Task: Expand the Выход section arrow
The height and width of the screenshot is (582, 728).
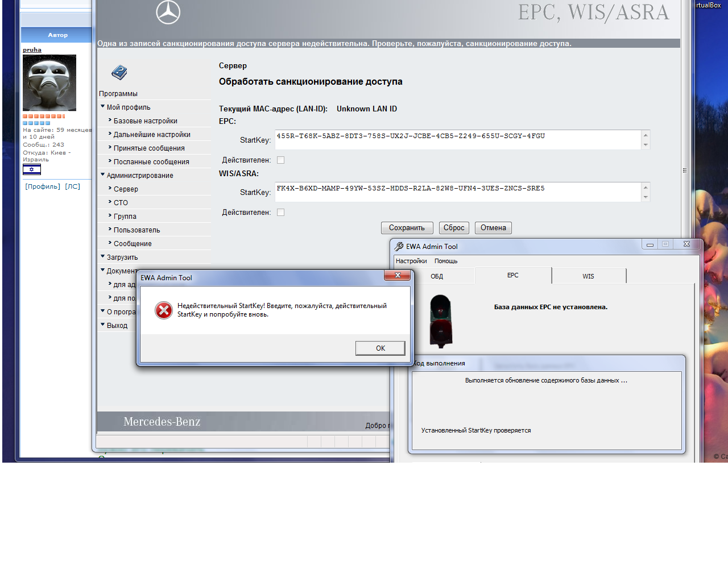Action: 103,325
